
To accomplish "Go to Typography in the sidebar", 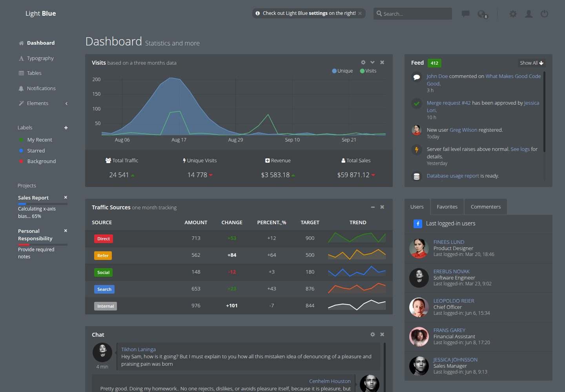I will point(40,58).
